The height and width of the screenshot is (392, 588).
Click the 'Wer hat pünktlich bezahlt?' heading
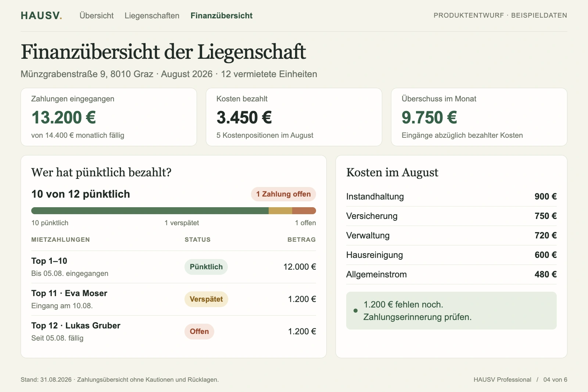pos(101,172)
